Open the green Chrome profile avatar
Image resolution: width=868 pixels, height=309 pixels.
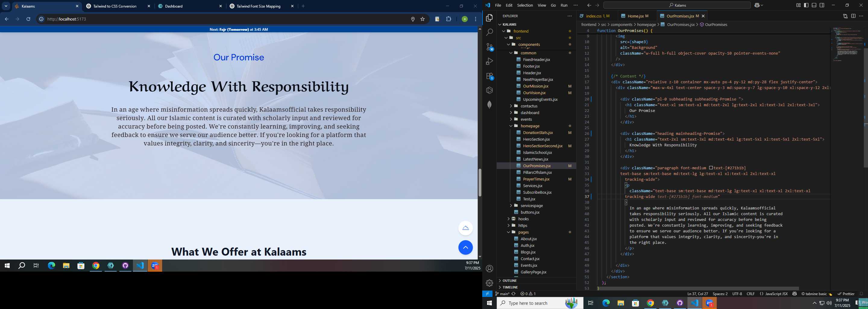[465, 19]
